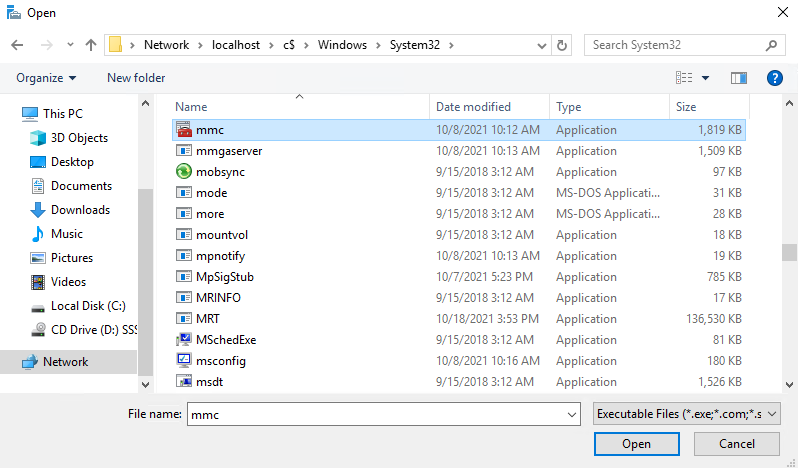Click the CD Drive (D:) icon
The image size is (798, 468).
point(38,330)
